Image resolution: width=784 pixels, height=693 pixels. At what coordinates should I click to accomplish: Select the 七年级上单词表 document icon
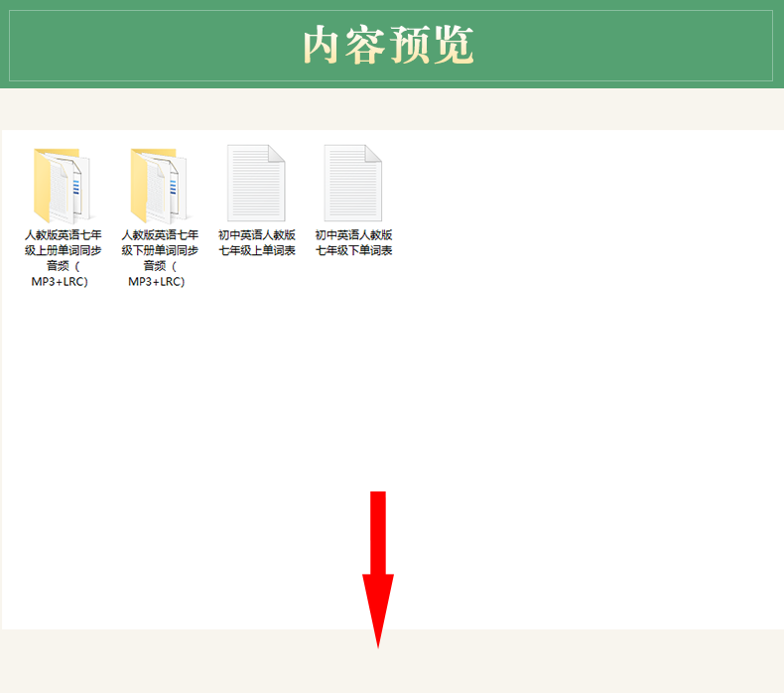pos(256,183)
